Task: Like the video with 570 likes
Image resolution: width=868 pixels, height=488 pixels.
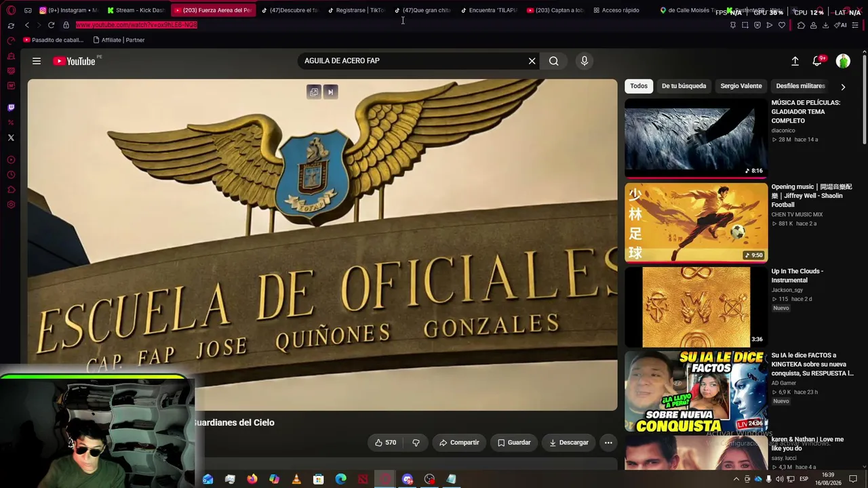Action: tap(385, 443)
